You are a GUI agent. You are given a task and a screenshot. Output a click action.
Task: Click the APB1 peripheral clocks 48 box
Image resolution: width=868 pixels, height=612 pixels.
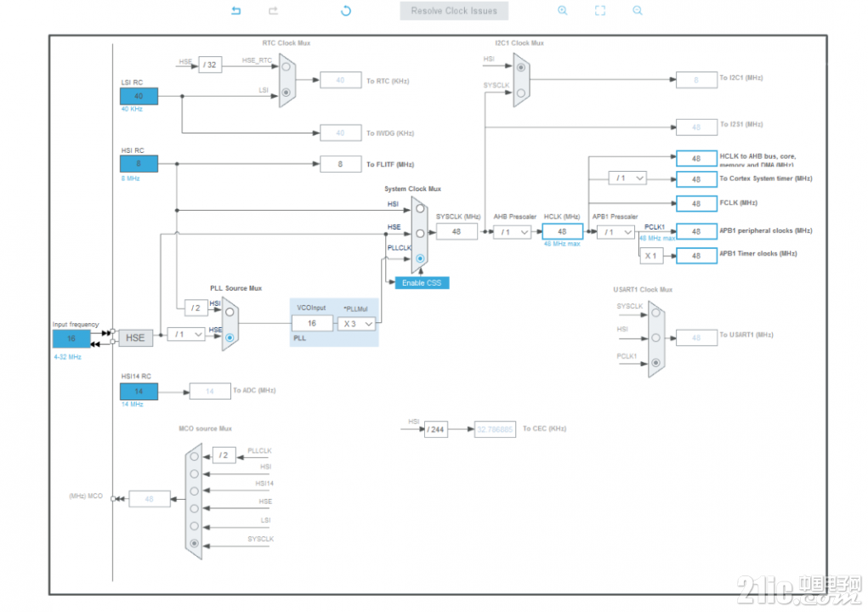pyautogui.click(x=696, y=231)
